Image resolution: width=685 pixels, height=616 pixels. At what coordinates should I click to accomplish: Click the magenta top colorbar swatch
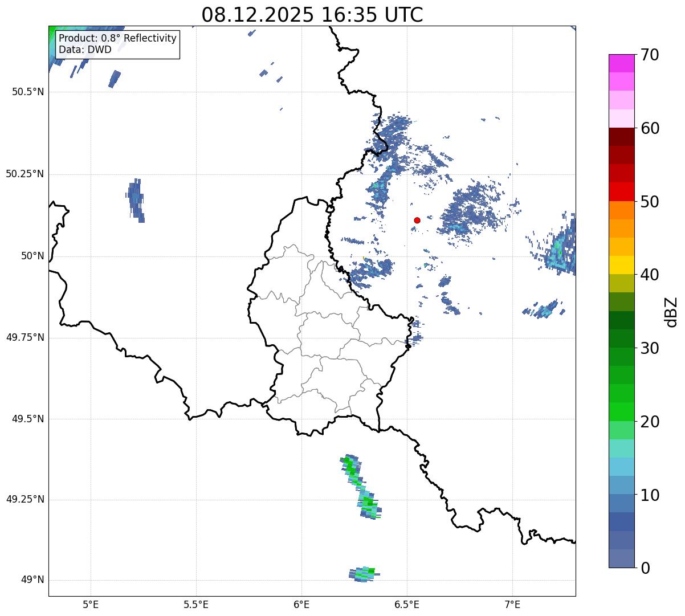pyautogui.click(x=622, y=63)
